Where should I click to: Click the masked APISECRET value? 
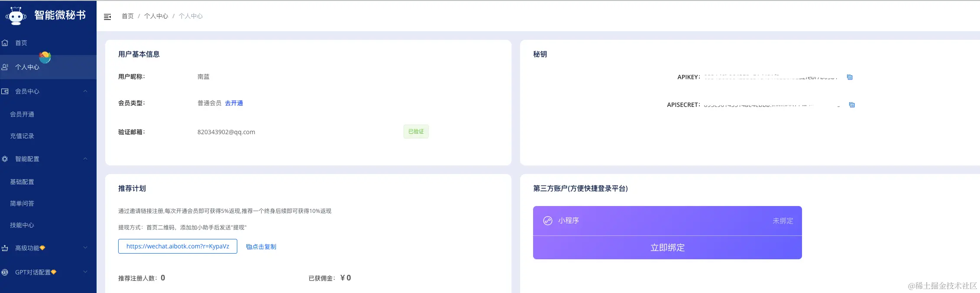pyautogui.click(x=772, y=105)
